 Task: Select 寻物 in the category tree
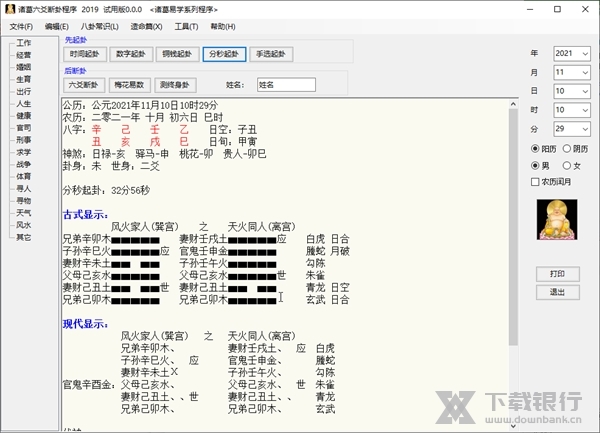point(23,201)
